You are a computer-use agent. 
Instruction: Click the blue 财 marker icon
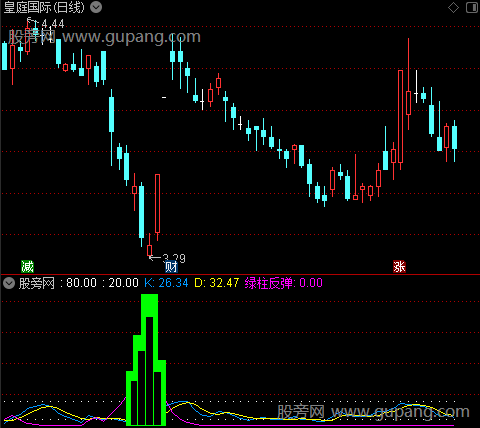171,267
